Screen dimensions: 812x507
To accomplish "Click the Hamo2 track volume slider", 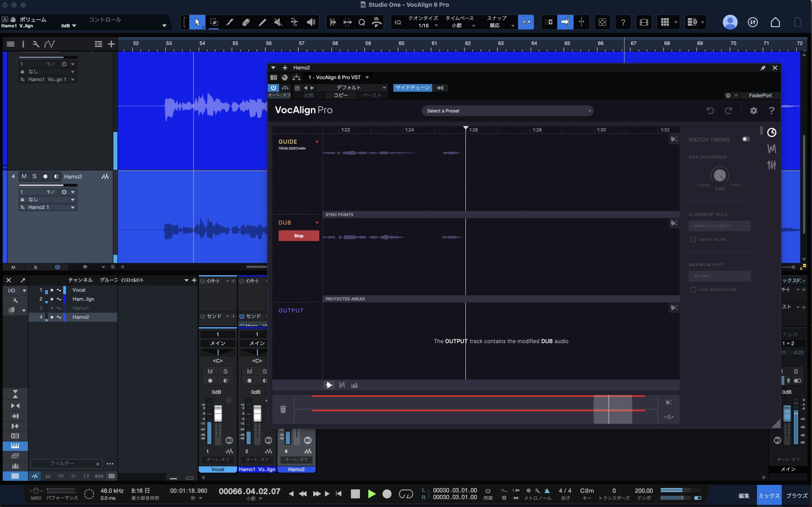I will pyautogui.click(x=48, y=185).
